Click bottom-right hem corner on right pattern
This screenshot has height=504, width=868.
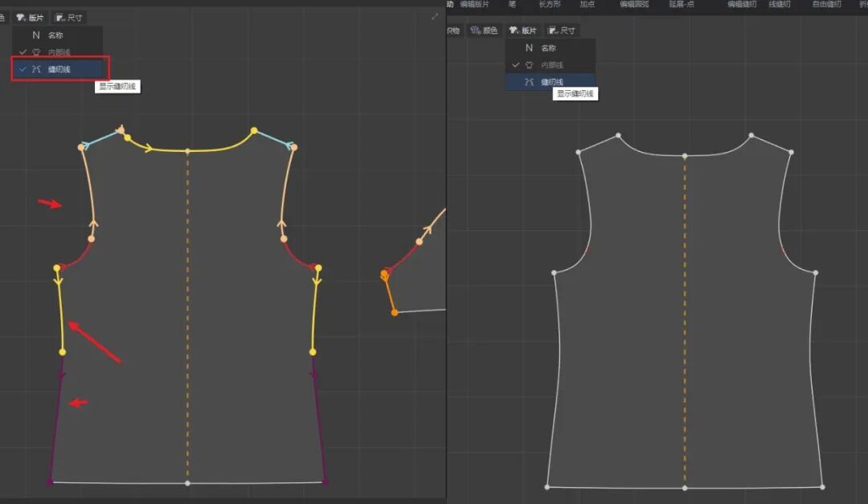click(822, 487)
